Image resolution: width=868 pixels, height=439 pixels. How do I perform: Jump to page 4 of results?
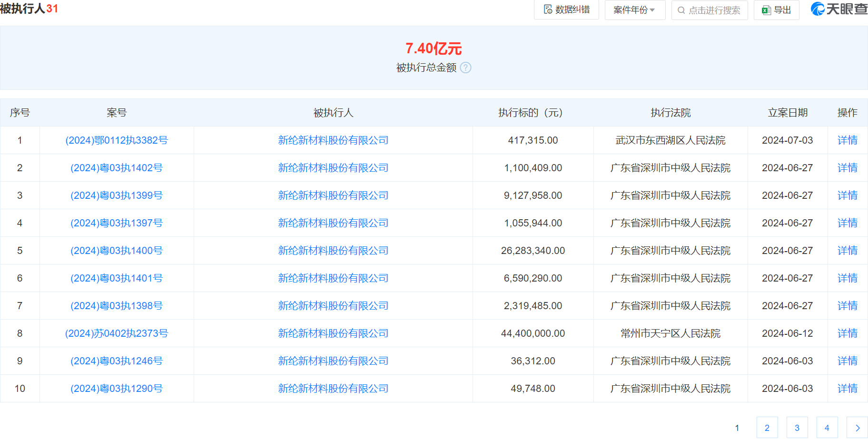coord(827,428)
